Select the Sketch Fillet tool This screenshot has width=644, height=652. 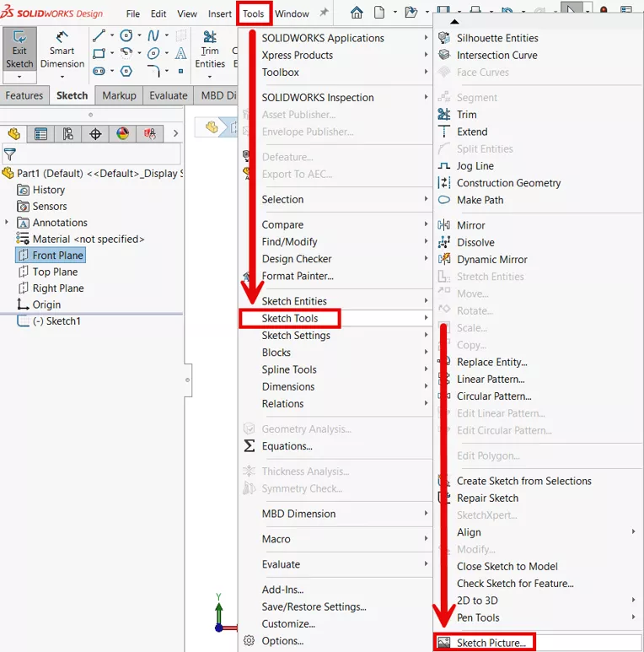tap(153, 71)
